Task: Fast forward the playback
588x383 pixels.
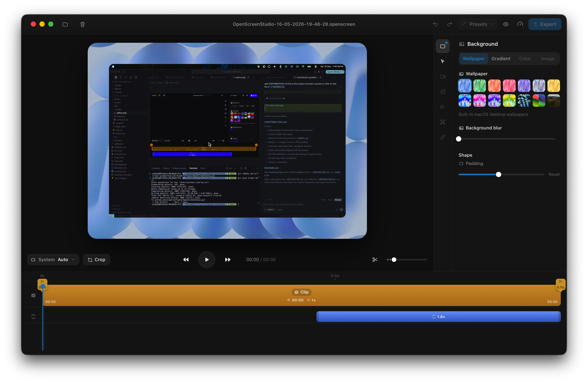Action: point(228,260)
